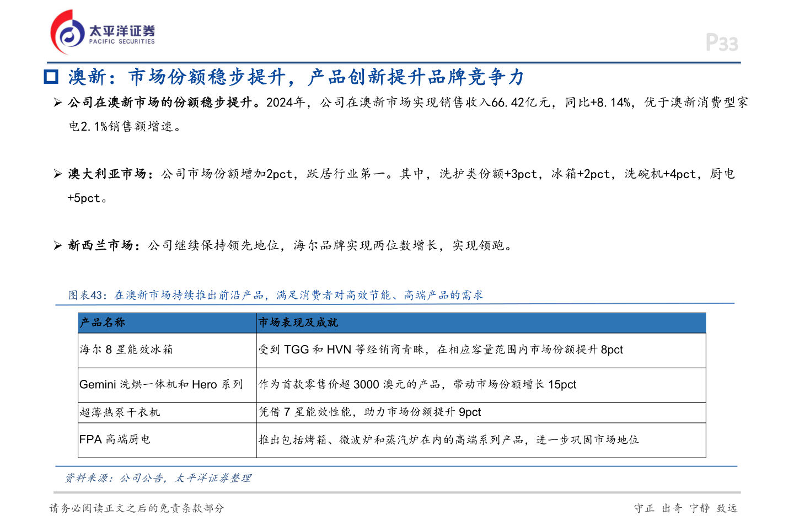Screen dimensions: 794x532
Task: Click the 资料来源 source note
Action: pos(158,478)
